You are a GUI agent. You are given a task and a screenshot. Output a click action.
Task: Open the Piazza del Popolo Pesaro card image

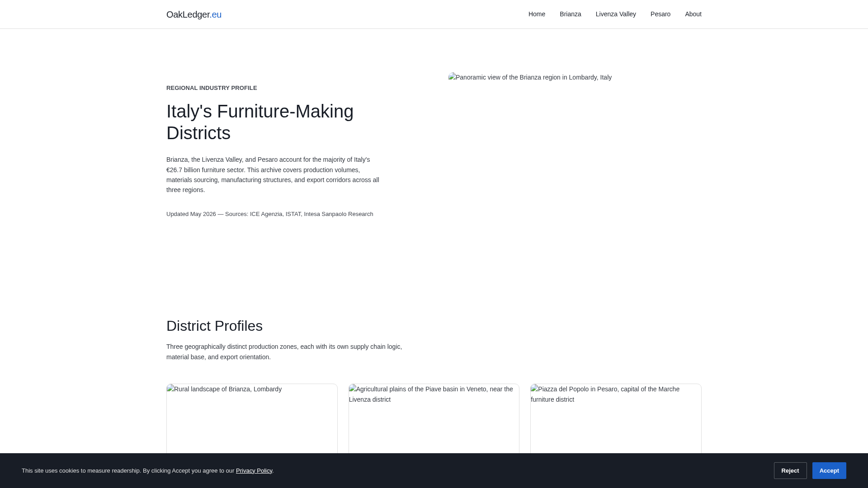pyautogui.click(x=616, y=418)
